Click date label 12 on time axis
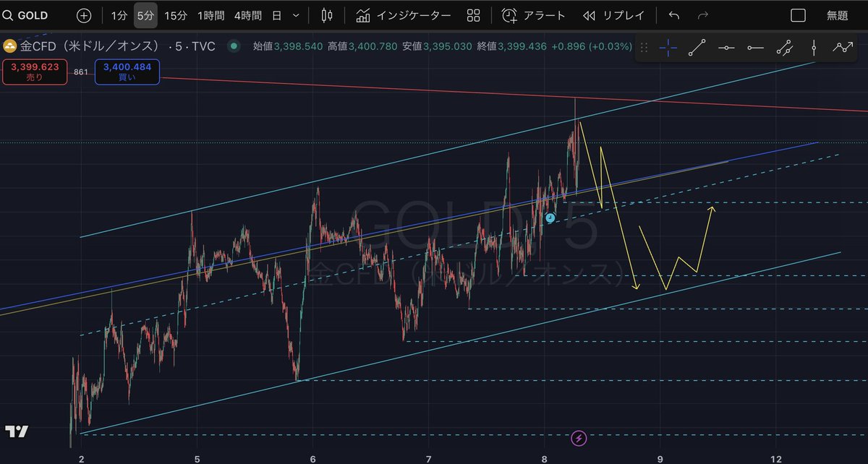 click(x=775, y=458)
